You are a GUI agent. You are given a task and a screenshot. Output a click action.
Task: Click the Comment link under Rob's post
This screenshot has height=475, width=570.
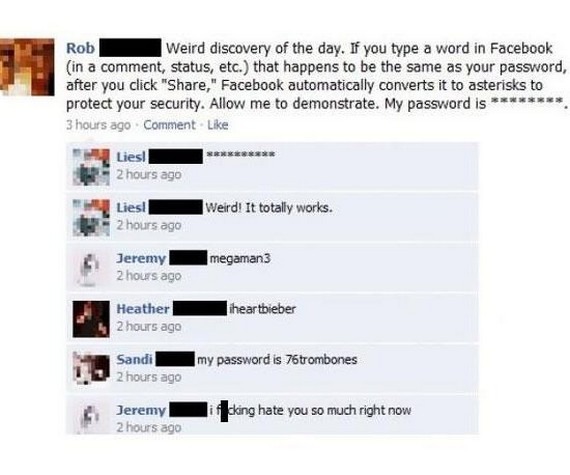point(169,125)
